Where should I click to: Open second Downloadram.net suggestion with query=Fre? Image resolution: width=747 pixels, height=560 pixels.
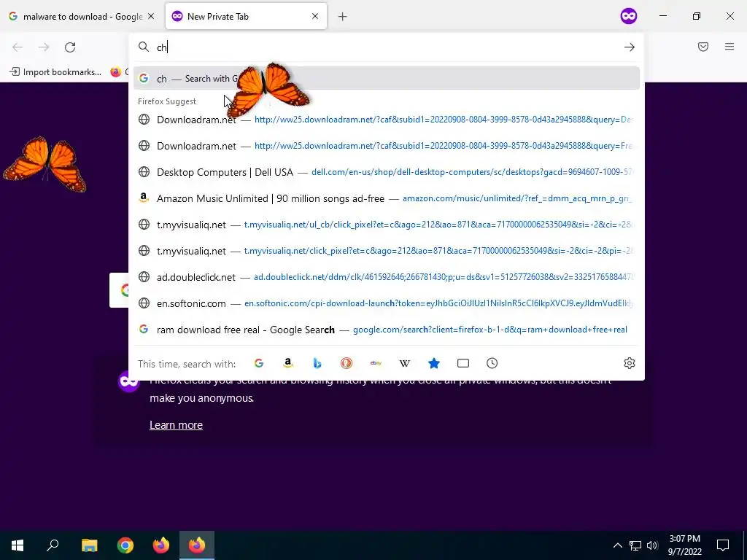click(x=387, y=146)
